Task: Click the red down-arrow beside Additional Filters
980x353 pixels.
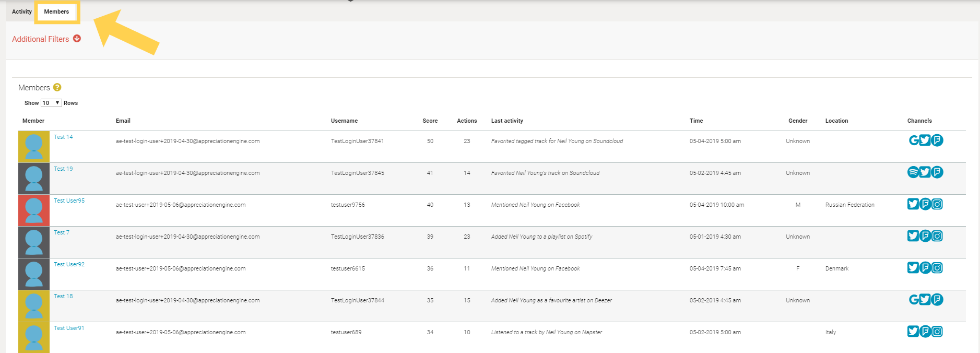Action: tap(77, 38)
